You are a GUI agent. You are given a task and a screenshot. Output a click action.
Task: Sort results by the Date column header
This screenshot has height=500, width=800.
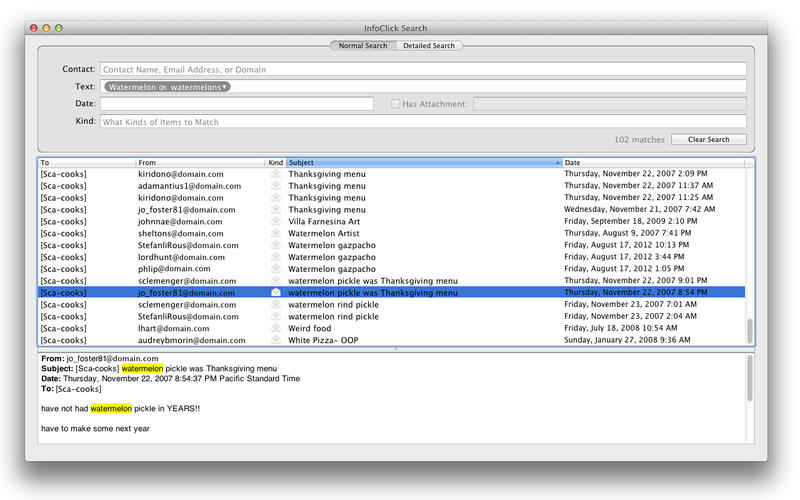[650, 162]
